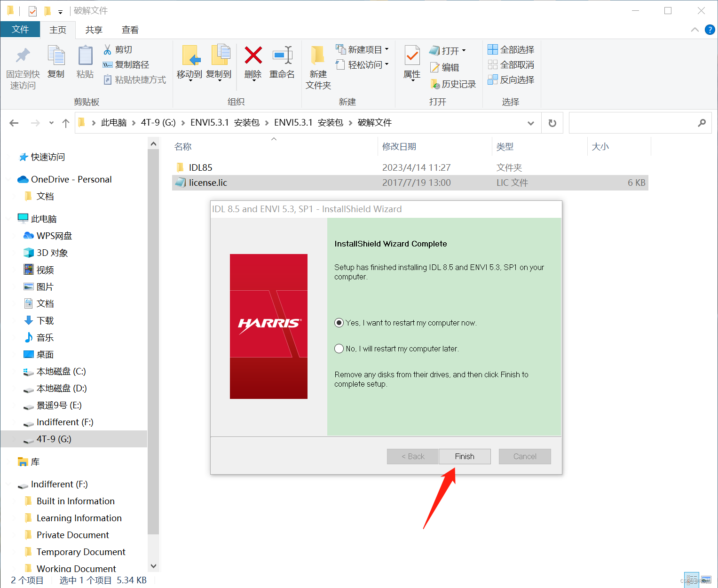This screenshot has width=718, height=588.
Task: Click the search magnifier icon
Action: coord(702,123)
